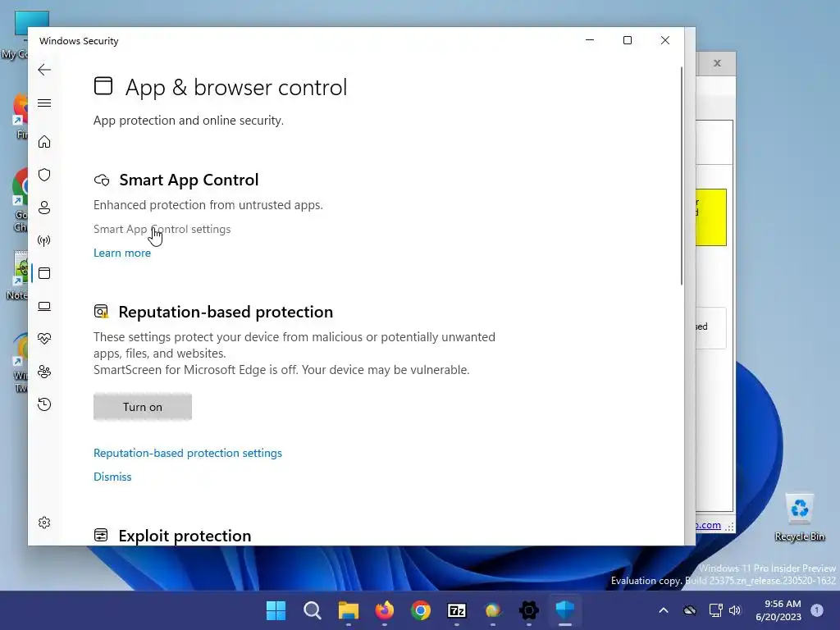
Task: Open the hamburger navigation menu
Action: pos(44,103)
